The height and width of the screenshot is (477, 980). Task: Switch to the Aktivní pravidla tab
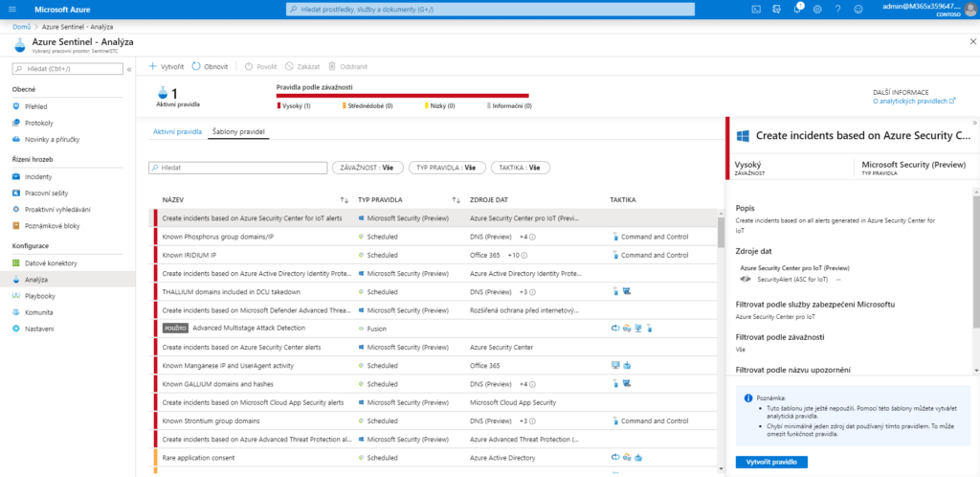click(x=176, y=130)
